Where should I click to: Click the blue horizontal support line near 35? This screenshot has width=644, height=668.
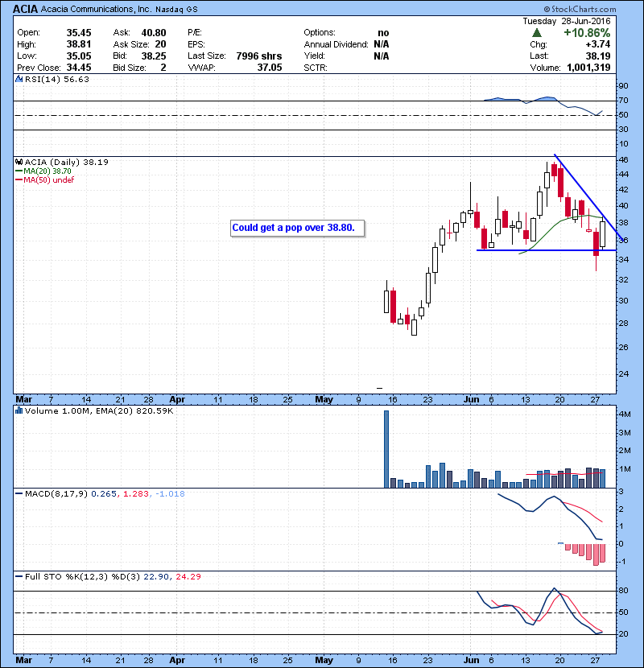546,250
